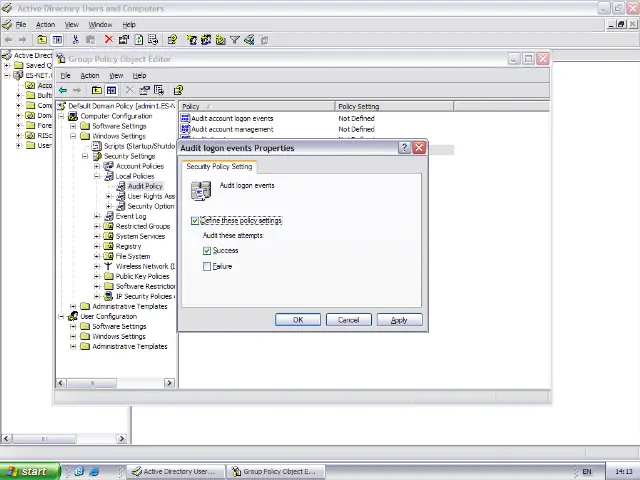The height and width of the screenshot is (480, 640).
Task: Open Action menu in Group Policy Editor
Action: 90,76
